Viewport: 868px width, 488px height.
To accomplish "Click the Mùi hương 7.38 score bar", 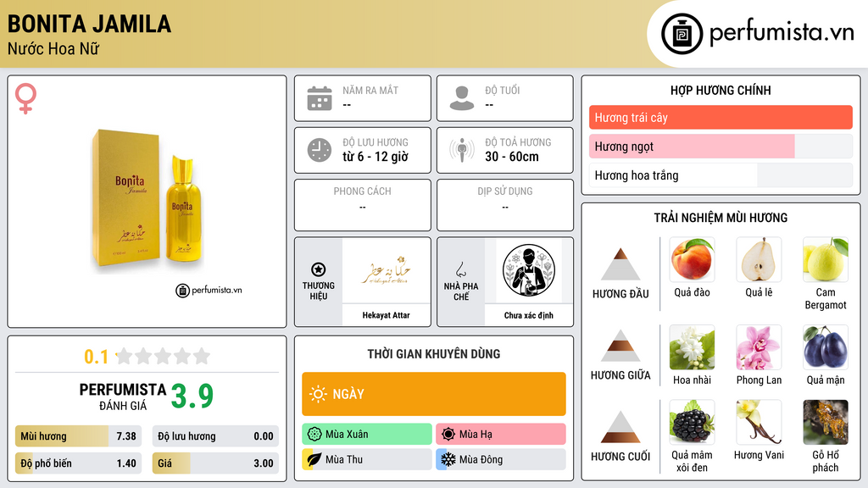I will [78, 436].
